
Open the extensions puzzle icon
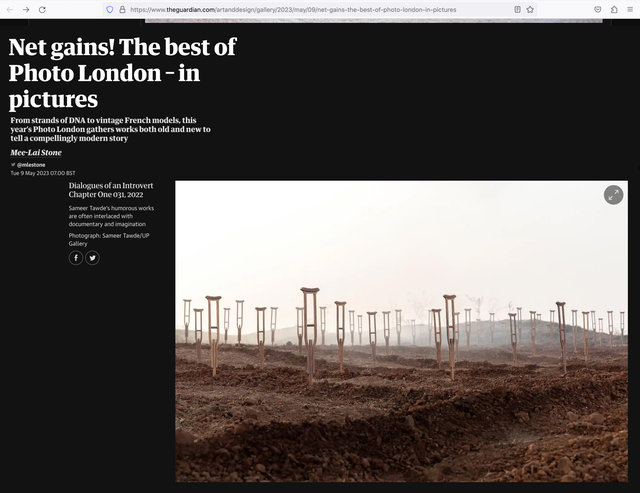coord(614,9)
